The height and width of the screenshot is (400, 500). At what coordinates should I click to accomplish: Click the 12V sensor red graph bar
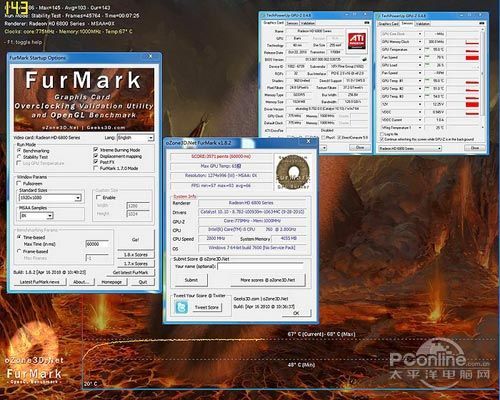click(472, 104)
